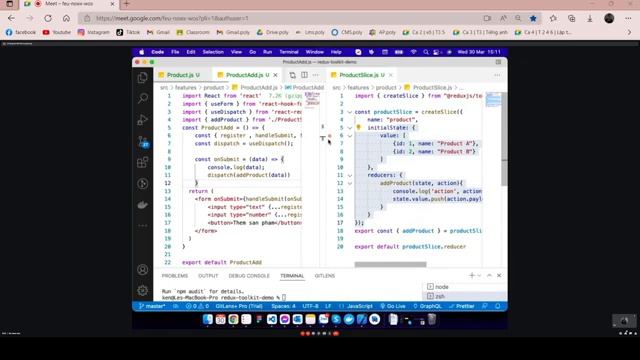The image size is (640, 360).
Task: Click the Edge Home button
Action: pos(66,18)
